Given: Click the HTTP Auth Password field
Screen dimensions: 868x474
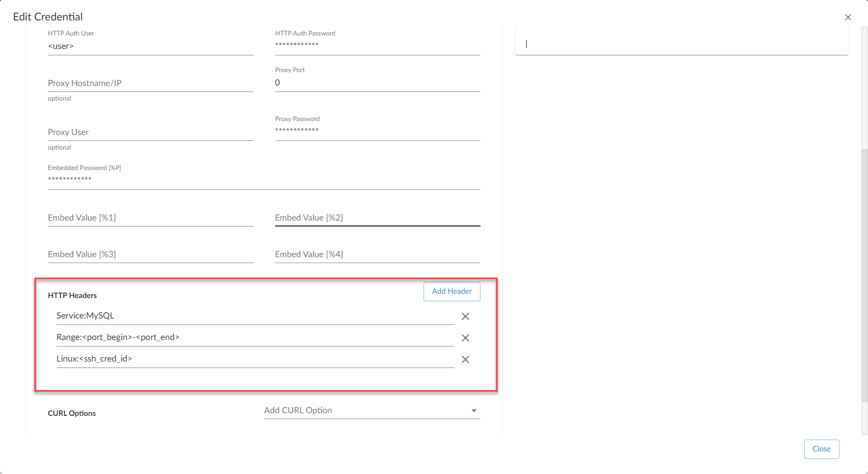Looking at the screenshot, I should [x=377, y=45].
